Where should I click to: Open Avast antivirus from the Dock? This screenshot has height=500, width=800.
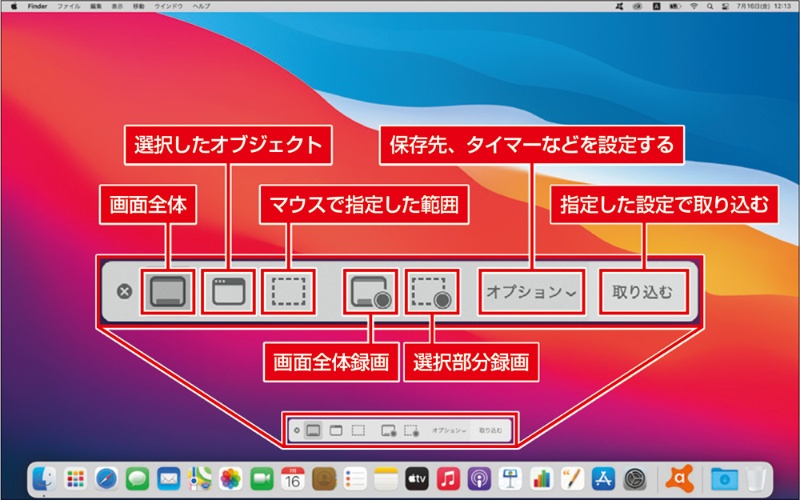tap(680, 479)
